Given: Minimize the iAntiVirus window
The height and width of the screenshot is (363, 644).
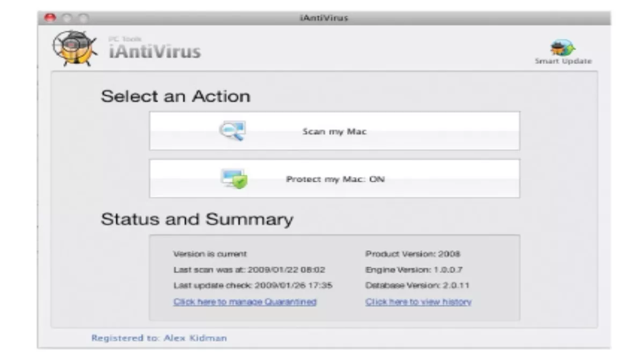Looking at the screenshot, I should coord(67,18).
